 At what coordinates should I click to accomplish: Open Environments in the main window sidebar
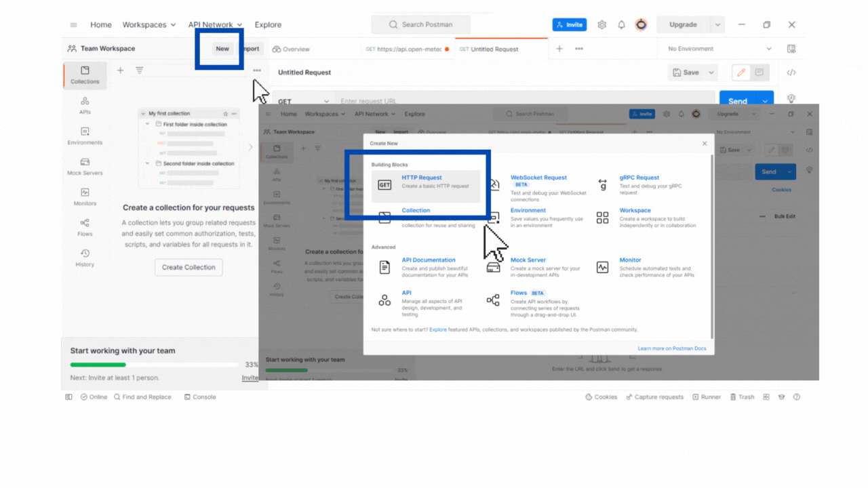[85, 136]
